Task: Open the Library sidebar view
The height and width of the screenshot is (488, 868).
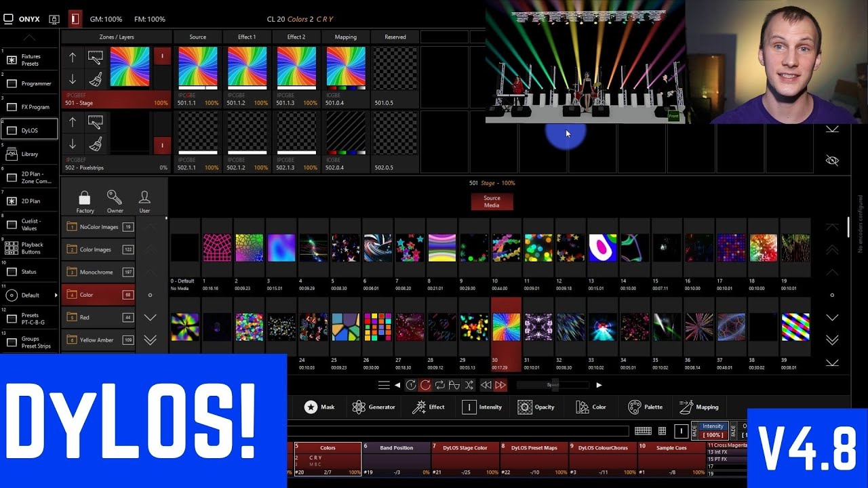Action: pos(30,154)
